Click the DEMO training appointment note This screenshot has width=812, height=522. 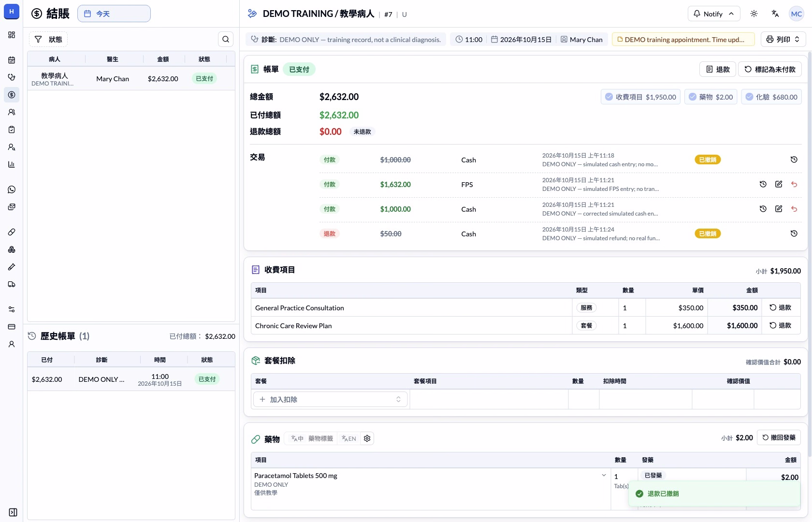click(683, 39)
